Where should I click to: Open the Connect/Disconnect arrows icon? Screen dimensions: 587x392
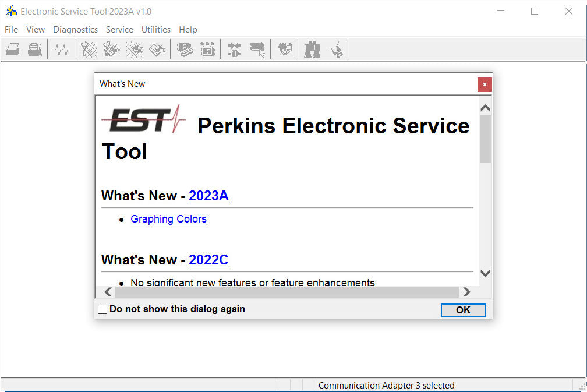click(x=235, y=50)
